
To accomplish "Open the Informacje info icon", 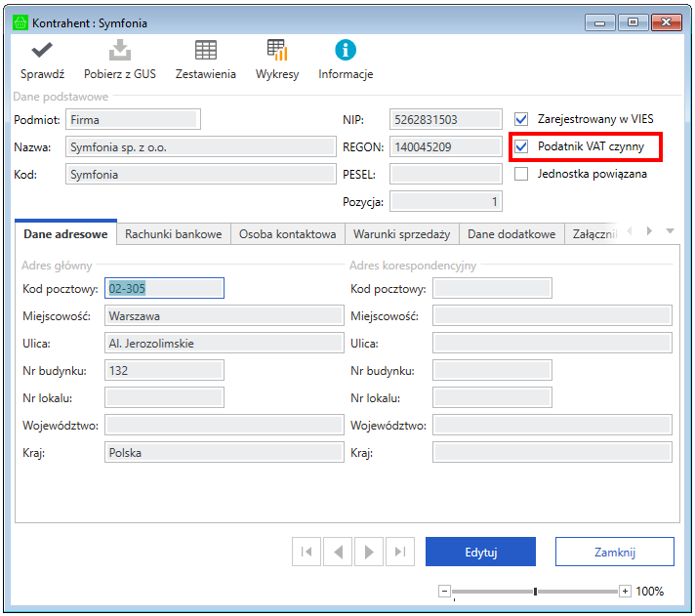I will coord(346,50).
